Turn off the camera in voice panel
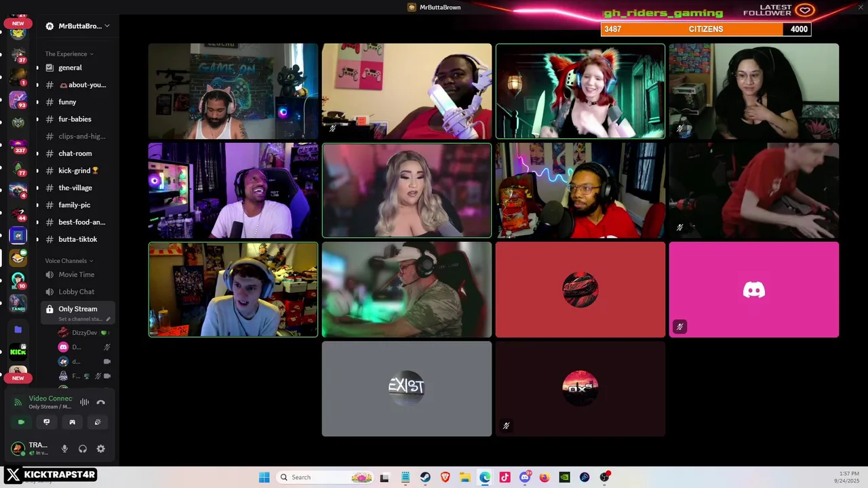 [21, 422]
